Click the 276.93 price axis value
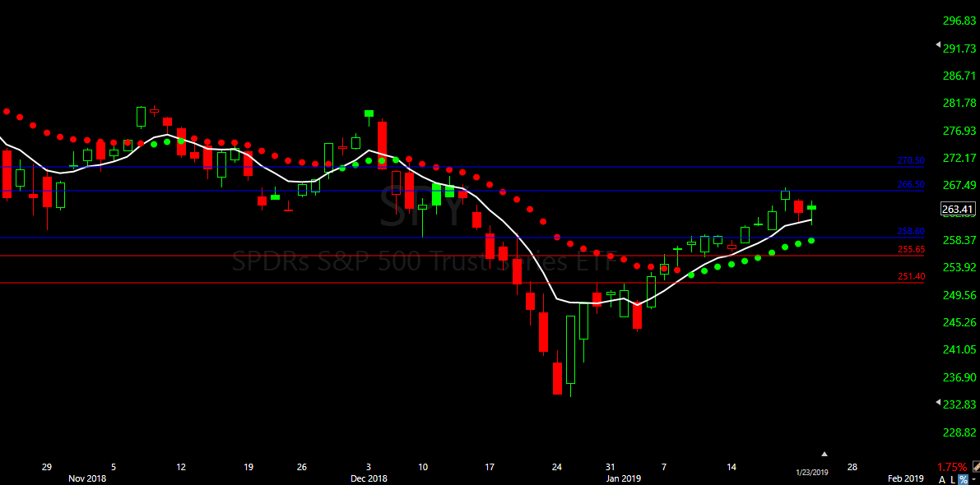 pos(959,131)
